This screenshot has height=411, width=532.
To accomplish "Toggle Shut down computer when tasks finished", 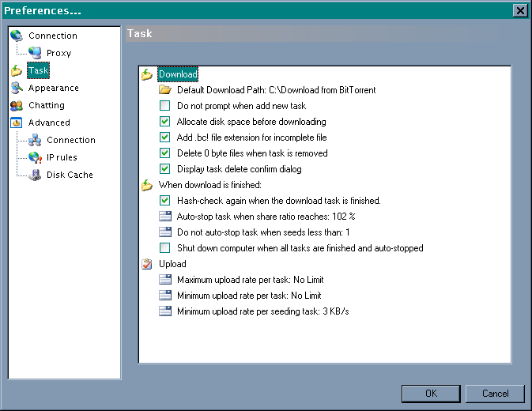I will point(164,248).
